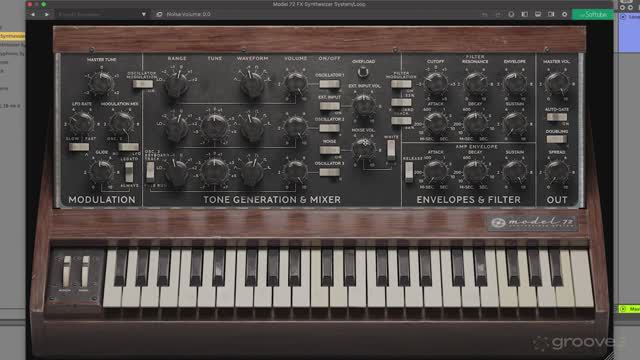Screen dimensions: 640x360
Task: Click the Oscillator 3 Volume knob
Action: (x=296, y=171)
